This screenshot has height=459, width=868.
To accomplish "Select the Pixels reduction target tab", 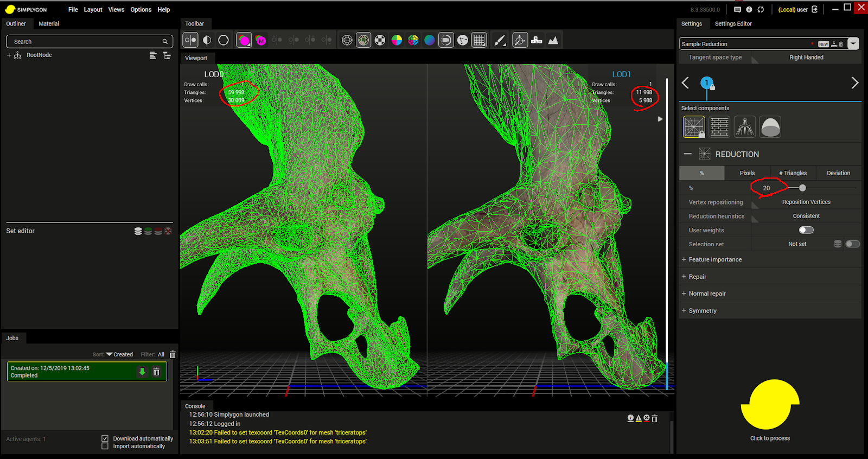I will pos(747,173).
